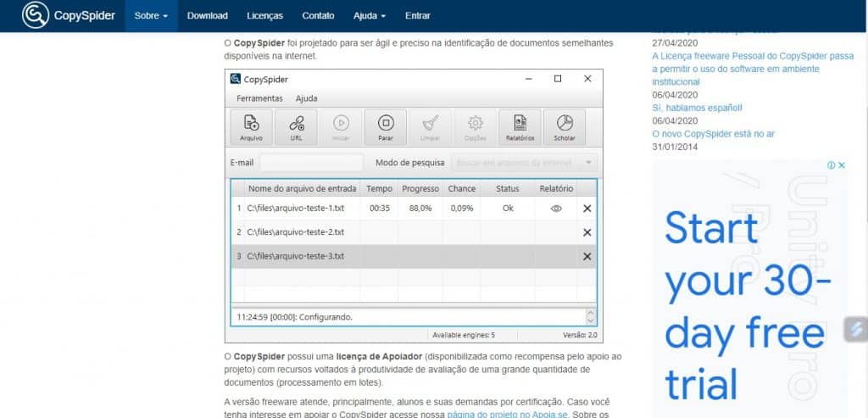
Task: Click the 0,09% chance cell
Action: click(462, 209)
